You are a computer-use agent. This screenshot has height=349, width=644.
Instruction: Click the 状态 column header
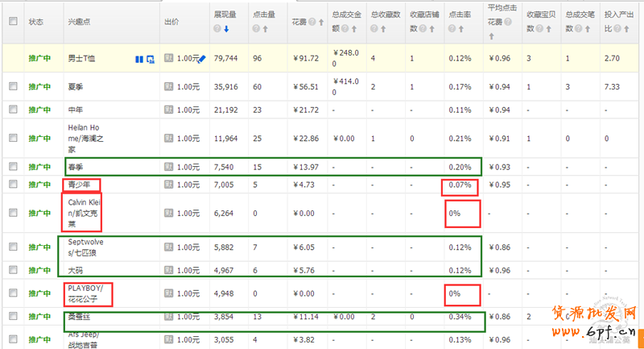tap(36, 22)
